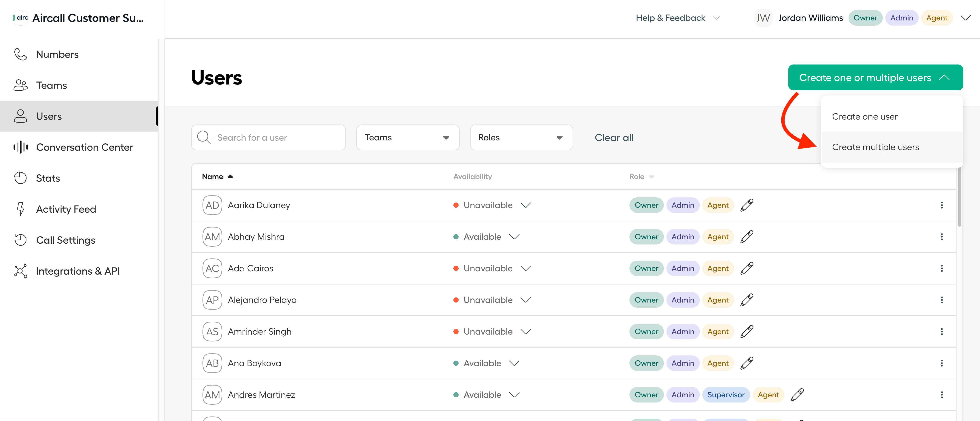Edit roles pencil for Amrinder Singh
This screenshot has width=980, height=421.
click(747, 332)
